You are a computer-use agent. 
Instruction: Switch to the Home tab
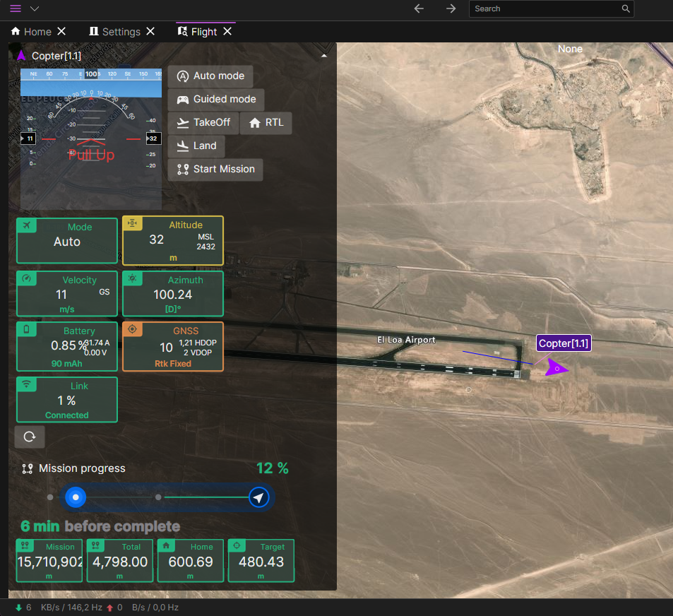point(31,32)
